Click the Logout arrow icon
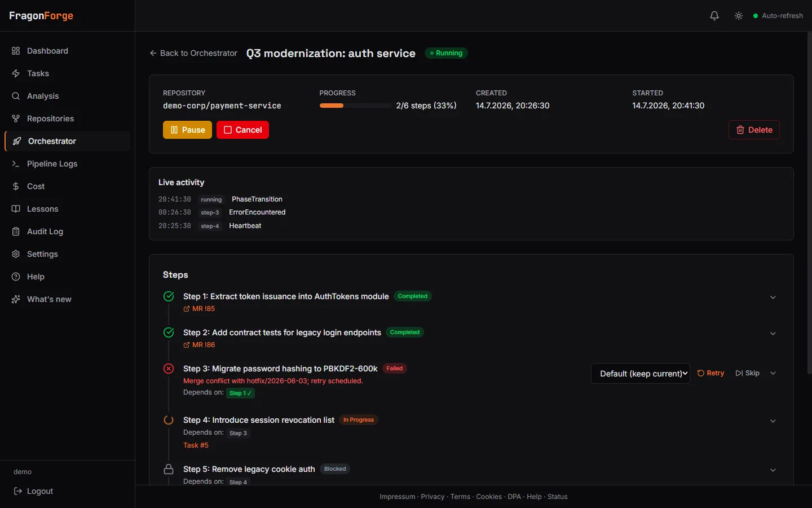Viewport: 812px width, 508px height. point(18,491)
